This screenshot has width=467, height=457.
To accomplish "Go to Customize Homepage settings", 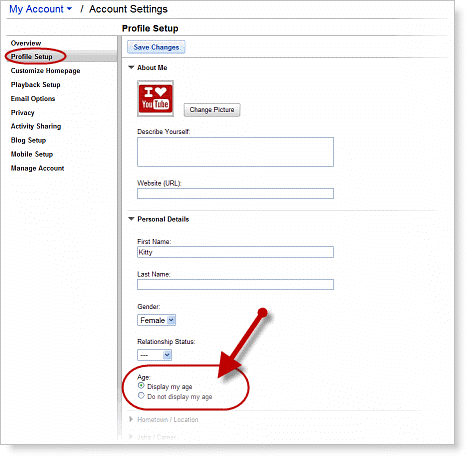I will (x=45, y=71).
